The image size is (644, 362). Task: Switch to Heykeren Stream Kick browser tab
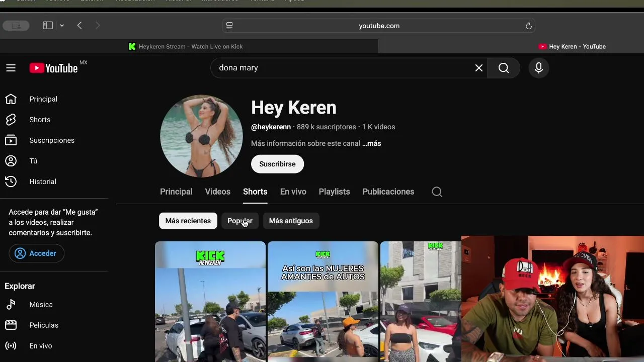(189, 46)
